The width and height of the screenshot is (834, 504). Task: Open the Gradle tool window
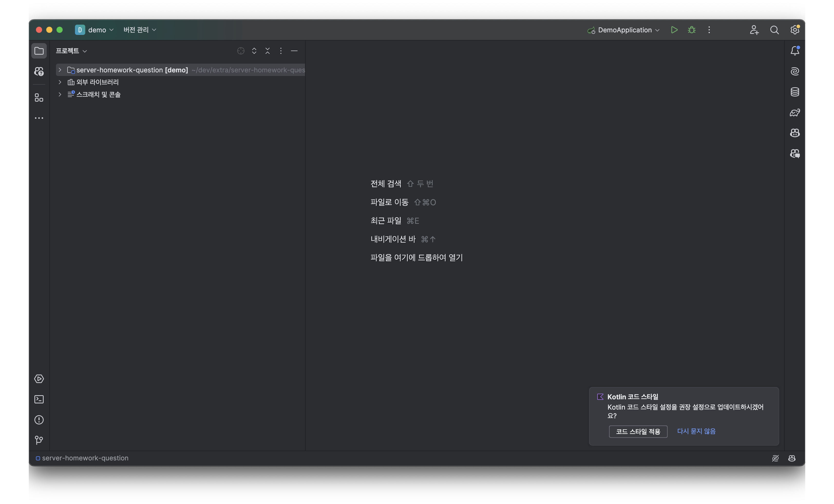click(x=795, y=112)
